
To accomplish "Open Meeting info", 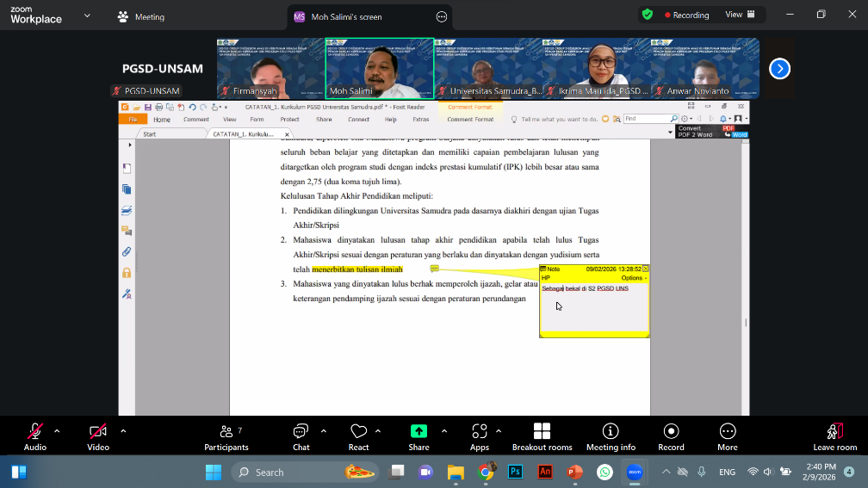I will [611, 432].
